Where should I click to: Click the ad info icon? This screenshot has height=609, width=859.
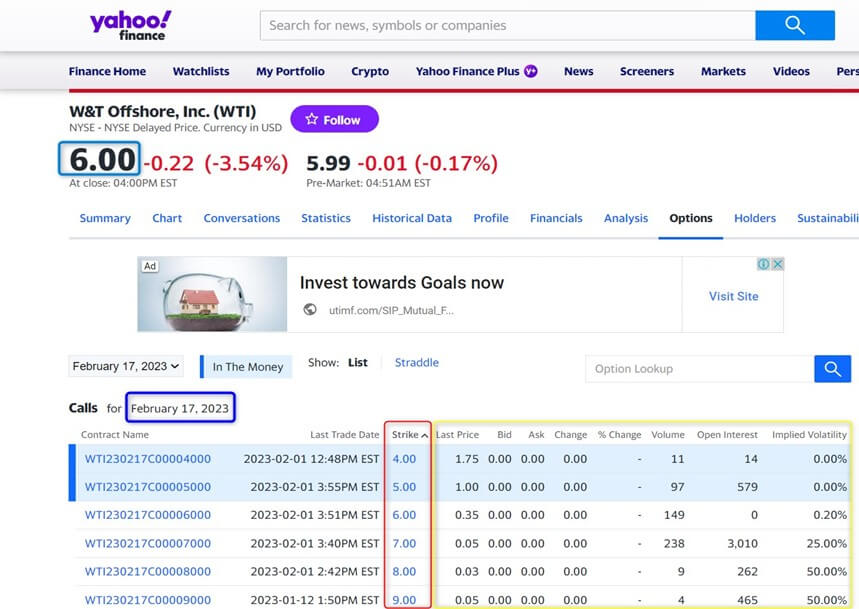click(764, 264)
